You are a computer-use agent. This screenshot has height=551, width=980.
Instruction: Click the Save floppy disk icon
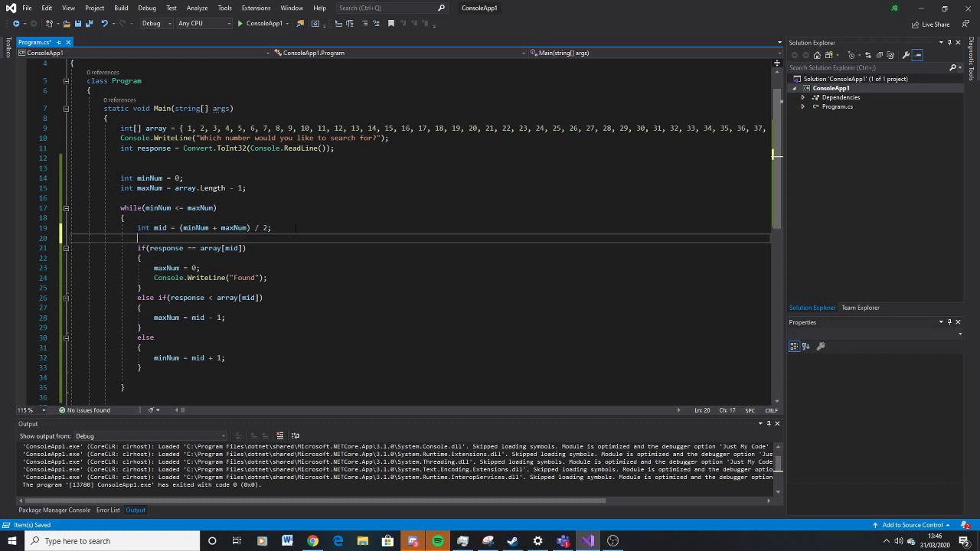point(77,24)
